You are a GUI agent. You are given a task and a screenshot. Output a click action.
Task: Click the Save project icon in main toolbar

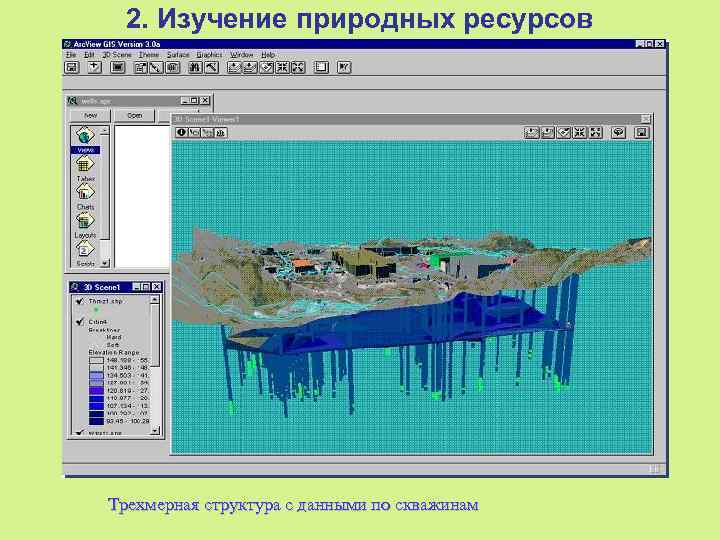72,68
